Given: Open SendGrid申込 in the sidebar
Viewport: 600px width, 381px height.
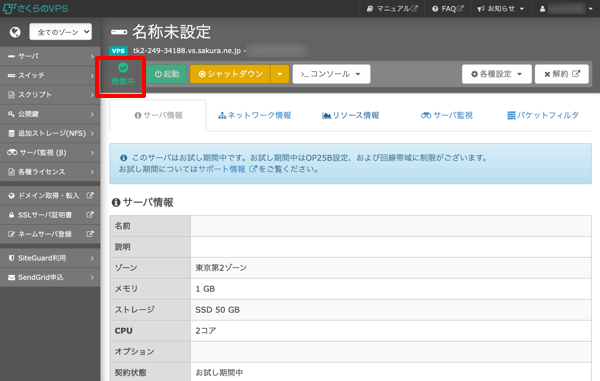Looking at the screenshot, I should (x=50, y=277).
